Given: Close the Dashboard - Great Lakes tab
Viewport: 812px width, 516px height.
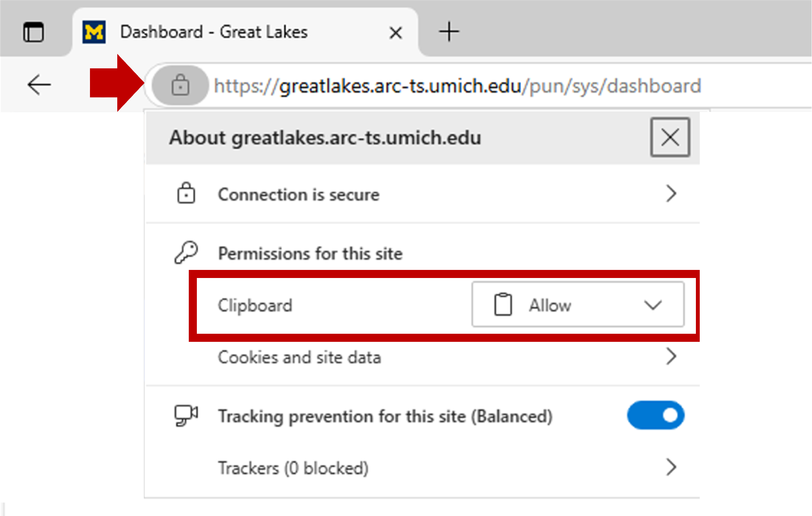Looking at the screenshot, I should pyautogui.click(x=396, y=33).
